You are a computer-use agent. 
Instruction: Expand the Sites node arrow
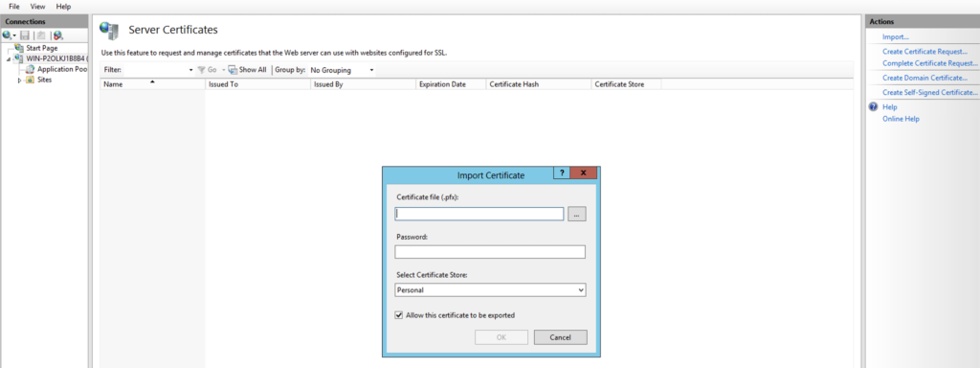(x=20, y=80)
